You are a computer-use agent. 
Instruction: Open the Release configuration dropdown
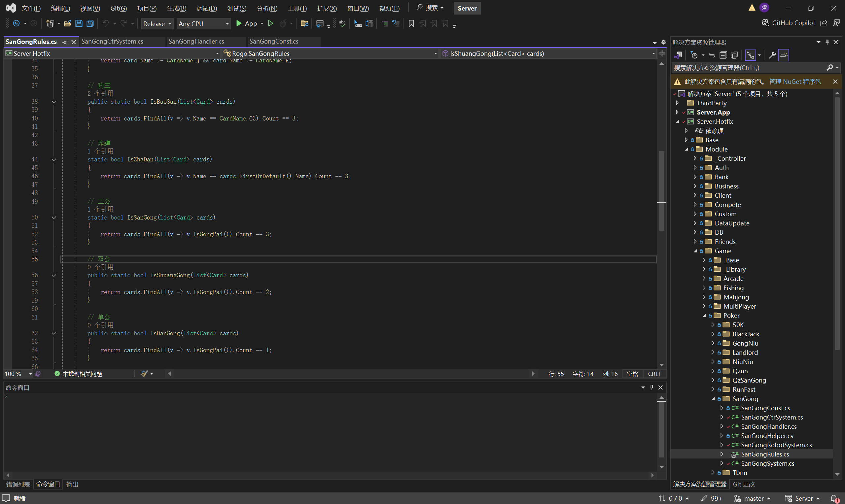[157, 23]
